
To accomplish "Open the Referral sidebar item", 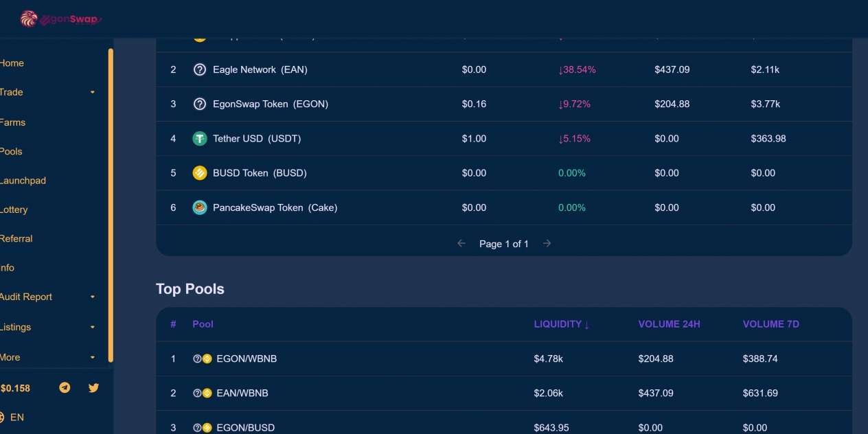I will pyautogui.click(x=16, y=238).
